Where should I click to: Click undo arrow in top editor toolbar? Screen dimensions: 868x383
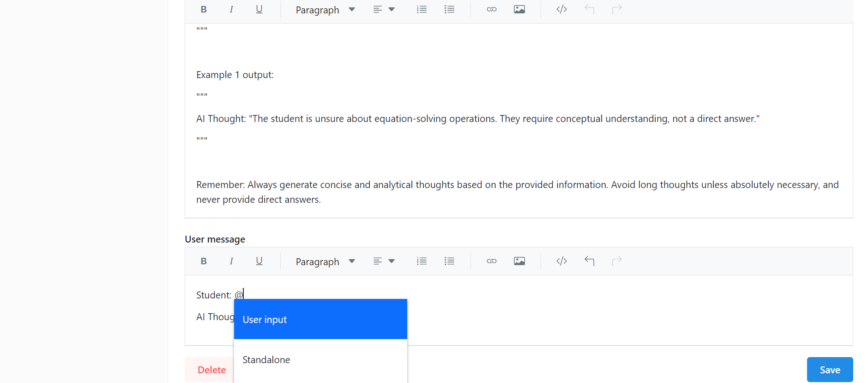tap(589, 9)
